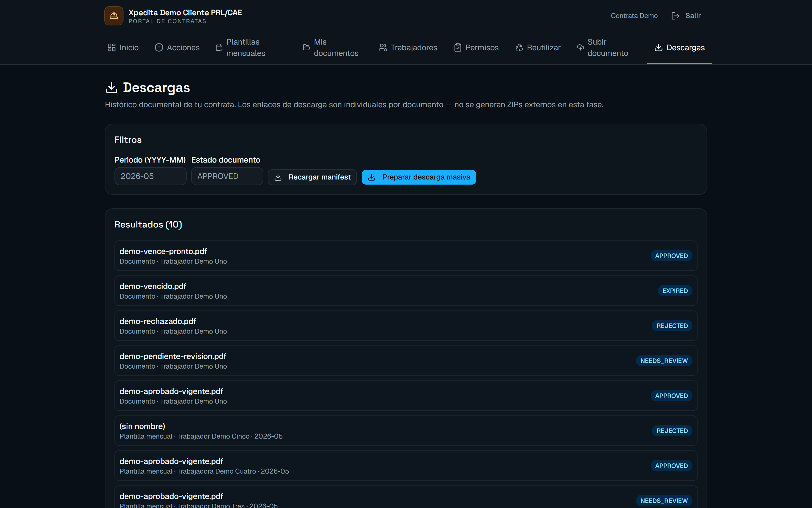Click Recargar manifest button
This screenshot has width=812, height=508.
tap(312, 177)
